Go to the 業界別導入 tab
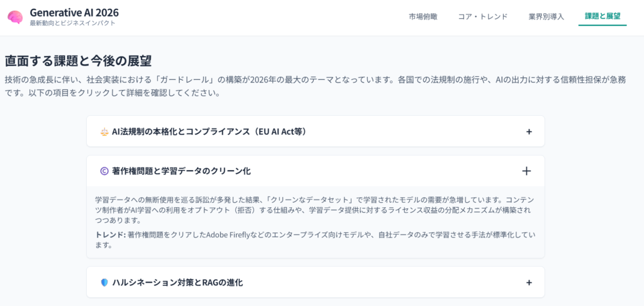 click(546, 17)
